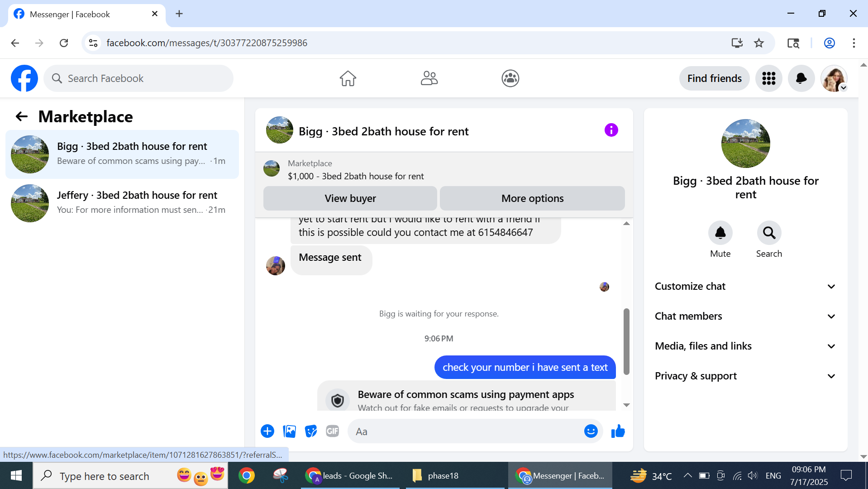Open the Groups icon in top navigation
868x489 pixels.
[510, 78]
